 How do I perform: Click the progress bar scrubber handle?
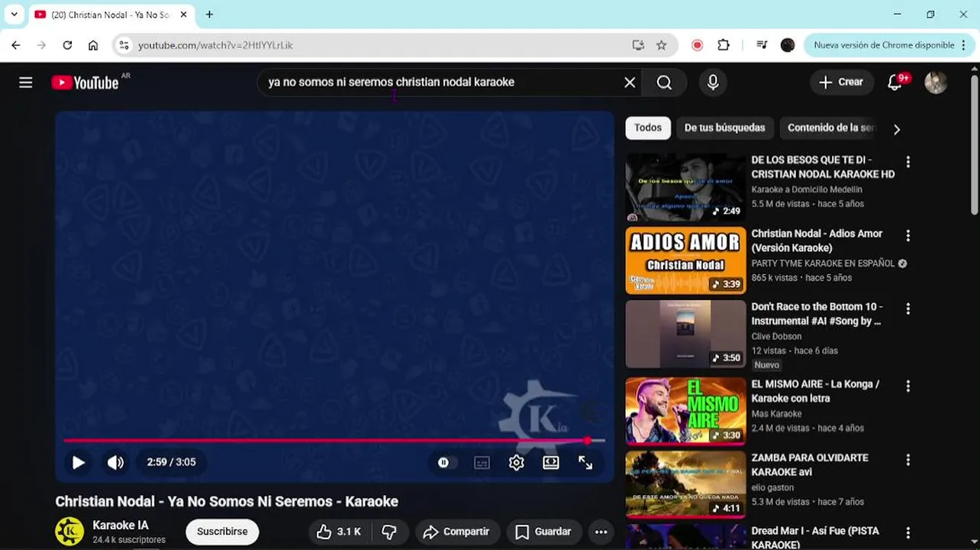tap(587, 440)
